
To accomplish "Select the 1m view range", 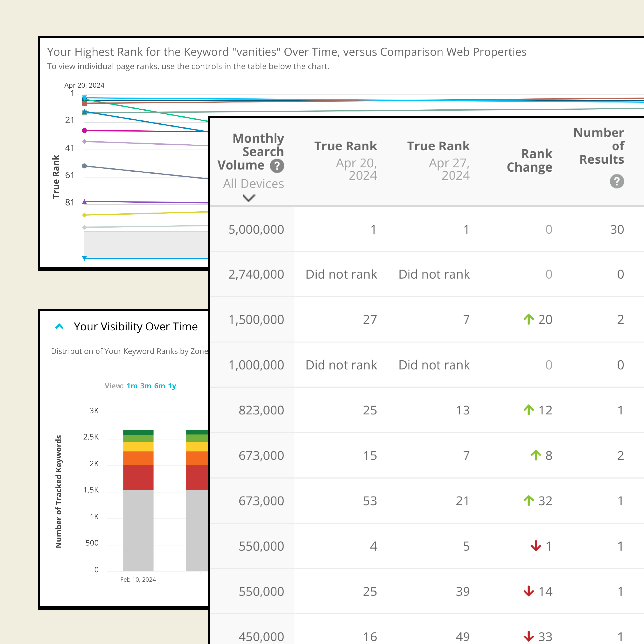I will 132,386.
